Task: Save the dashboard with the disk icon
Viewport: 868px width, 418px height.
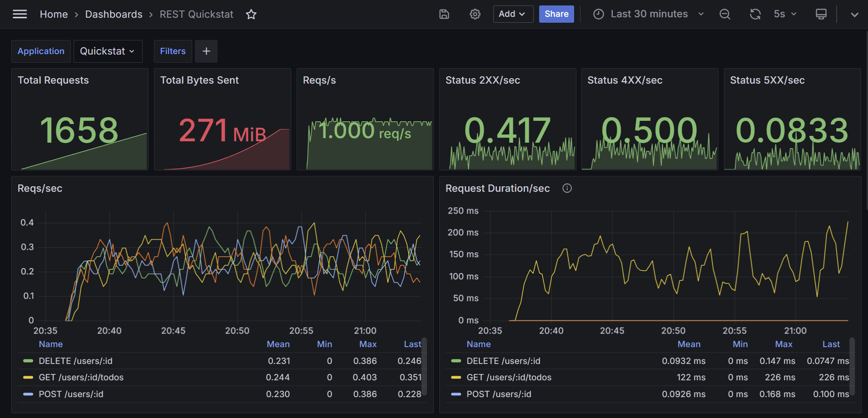Action: pyautogui.click(x=444, y=14)
